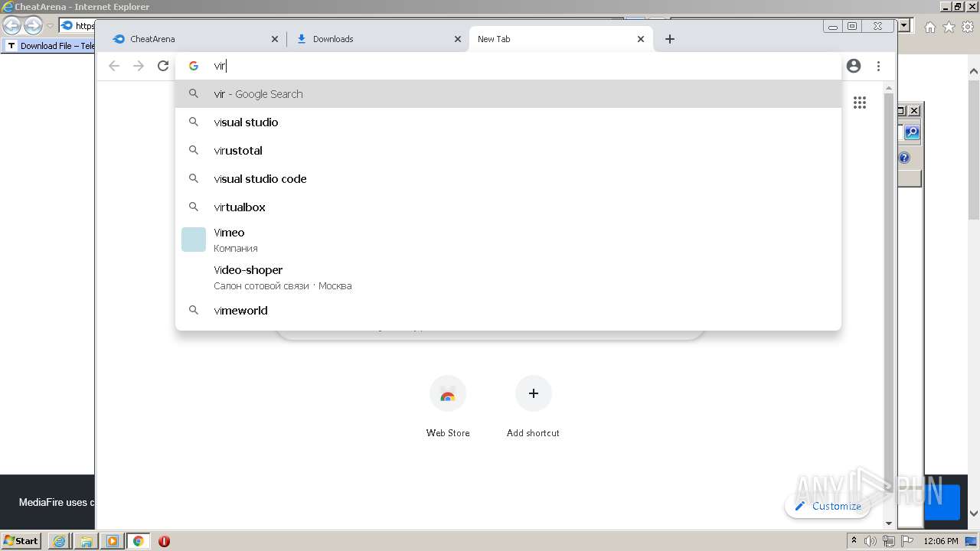Open the media player taskbar icon
The height and width of the screenshot is (551, 980).
coord(113,541)
